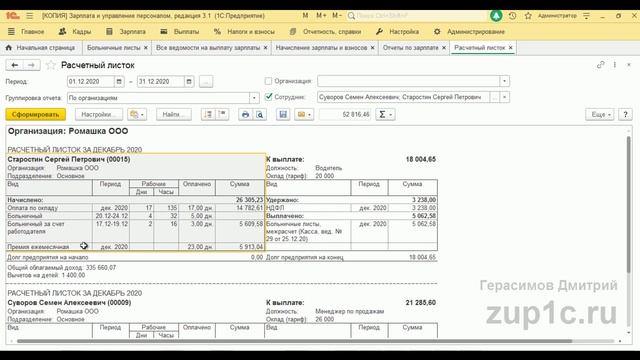Select the Оплата по окладу cell

49,208
